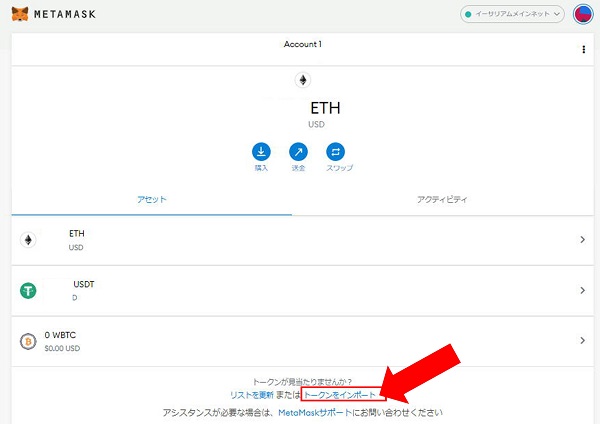The width and height of the screenshot is (600, 424).
Task: Open the ETH asset row chevron
Action: (582, 240)
